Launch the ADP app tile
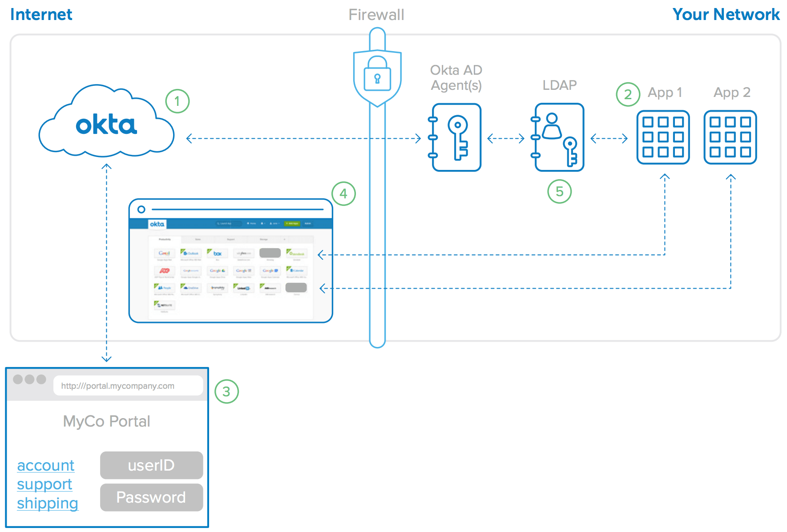 (x=165, y=270)
